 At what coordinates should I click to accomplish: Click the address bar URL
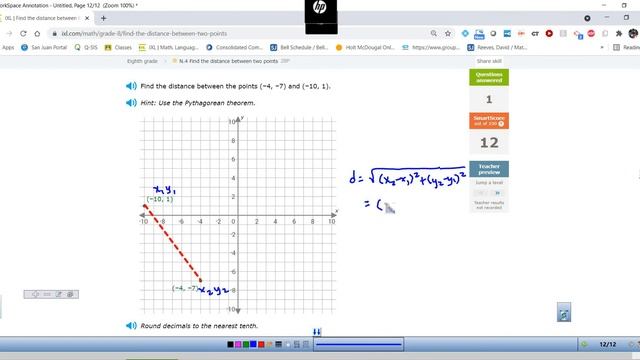(x=144, y=33)
